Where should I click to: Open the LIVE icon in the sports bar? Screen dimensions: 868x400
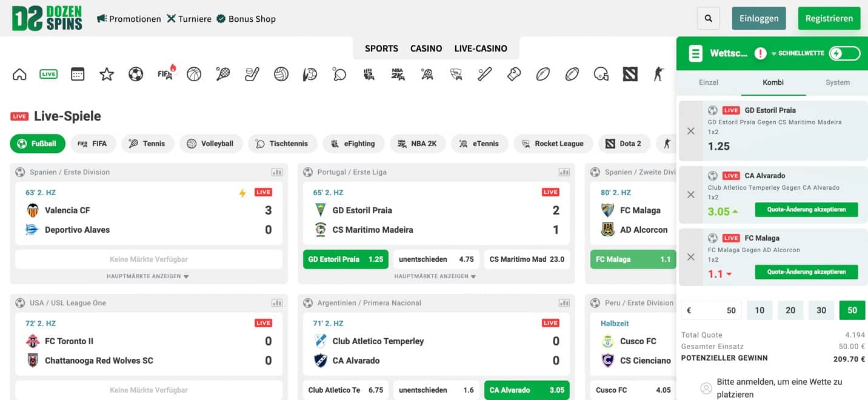pos(48,75)
